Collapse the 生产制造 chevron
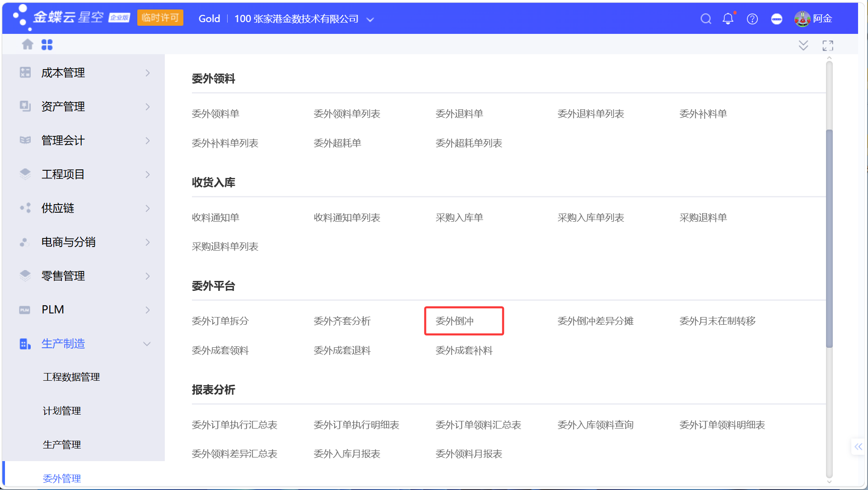The height and width of the screenshot is (490, 868). (147, 344)
